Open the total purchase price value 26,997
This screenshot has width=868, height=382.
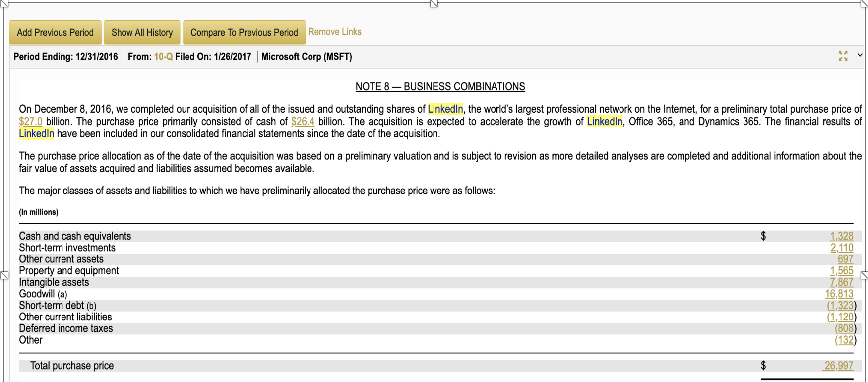[839, 366]
